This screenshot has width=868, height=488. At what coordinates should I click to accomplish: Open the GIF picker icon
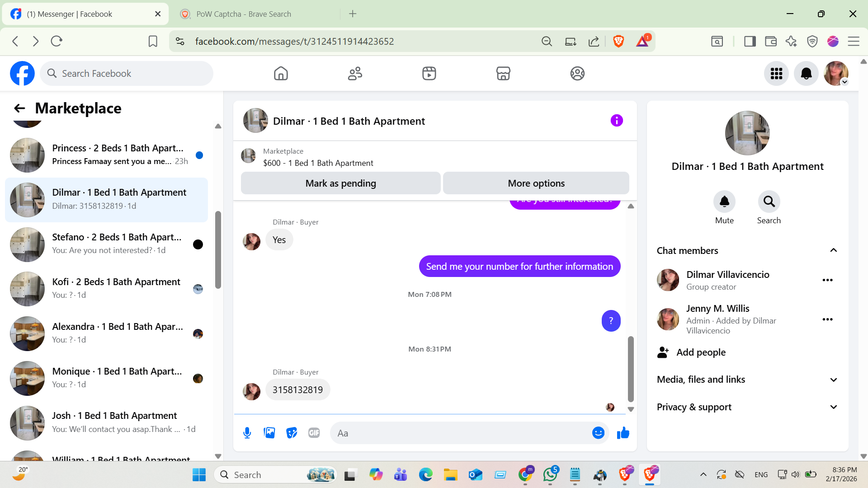pos(314,433)
